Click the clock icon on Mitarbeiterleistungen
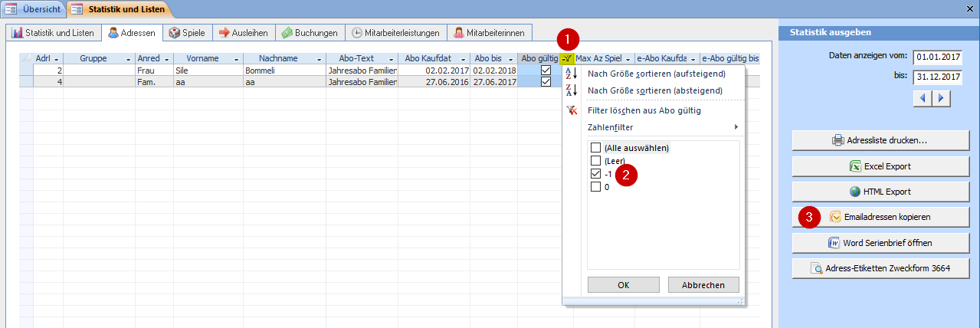 click(358, 33)
